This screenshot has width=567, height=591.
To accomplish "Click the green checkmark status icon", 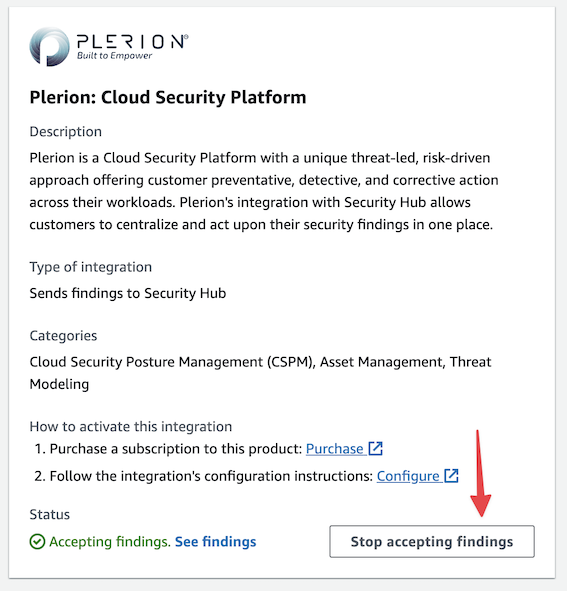I will tap(37, 542).
